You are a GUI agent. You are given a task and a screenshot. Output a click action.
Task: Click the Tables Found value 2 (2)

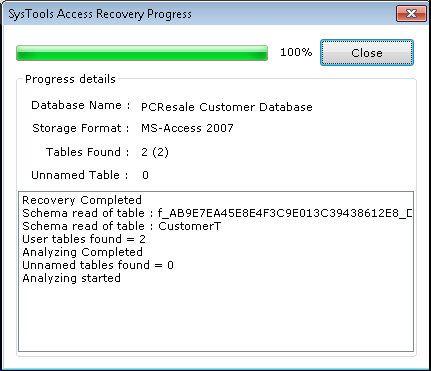point(155,152)
